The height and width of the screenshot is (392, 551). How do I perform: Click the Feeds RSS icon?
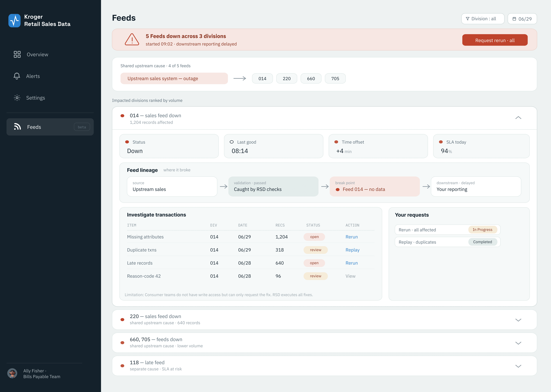click(17, 127)
